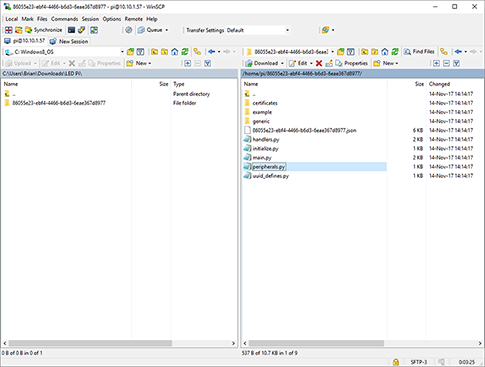Click remote panel Unselect Files minus icon

446,63
